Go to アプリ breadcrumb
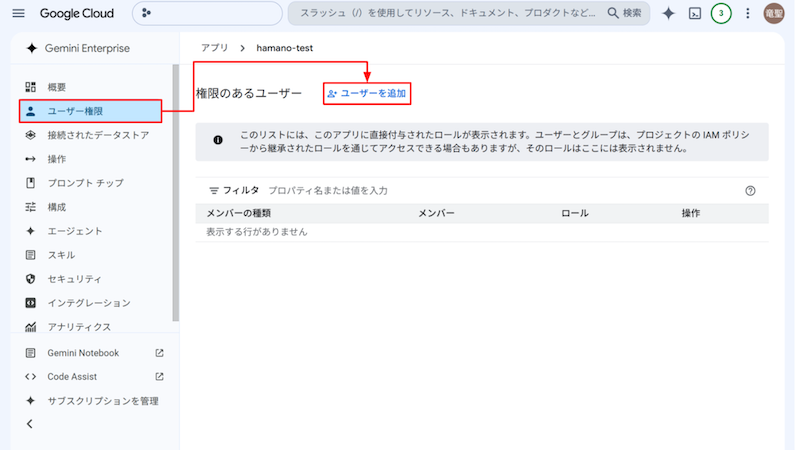 (x=214, y=48)
